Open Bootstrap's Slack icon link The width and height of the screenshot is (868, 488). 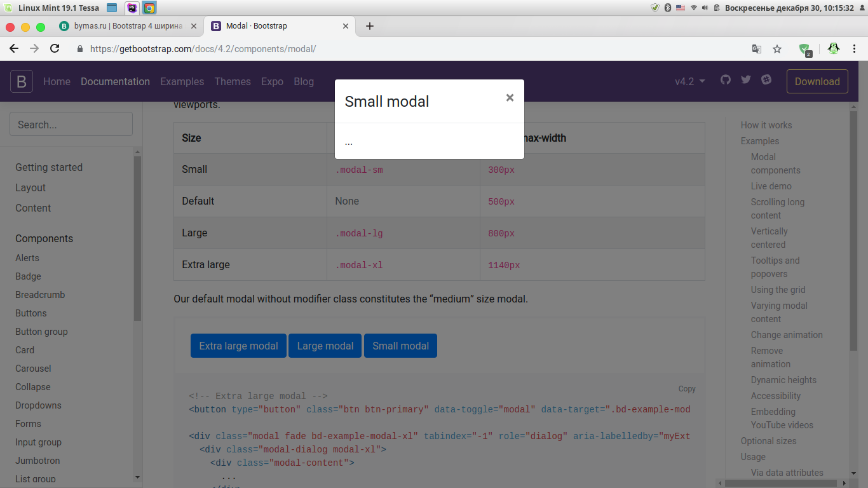(x=766, y=80)
